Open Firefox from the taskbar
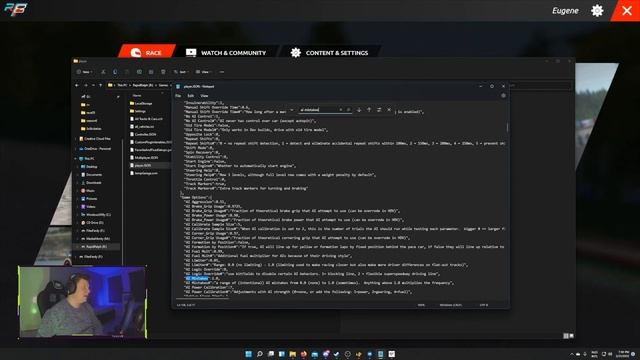 (x=304, y=354)
